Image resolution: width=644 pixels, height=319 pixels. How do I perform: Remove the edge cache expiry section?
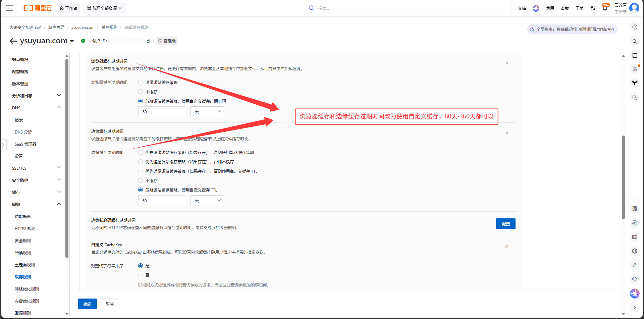507,133
